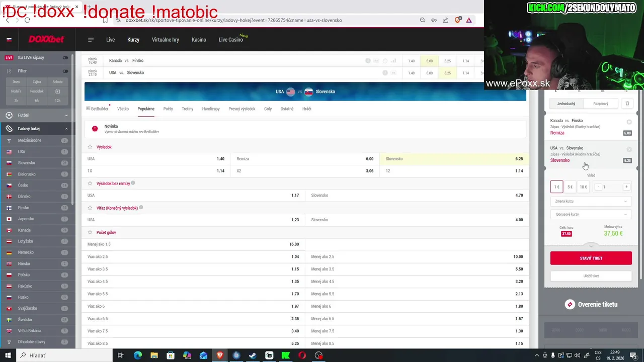This screenshot has height=362, width=644.
Task: Click the STAVIŤ TIKET button
Action: (591, 258)
